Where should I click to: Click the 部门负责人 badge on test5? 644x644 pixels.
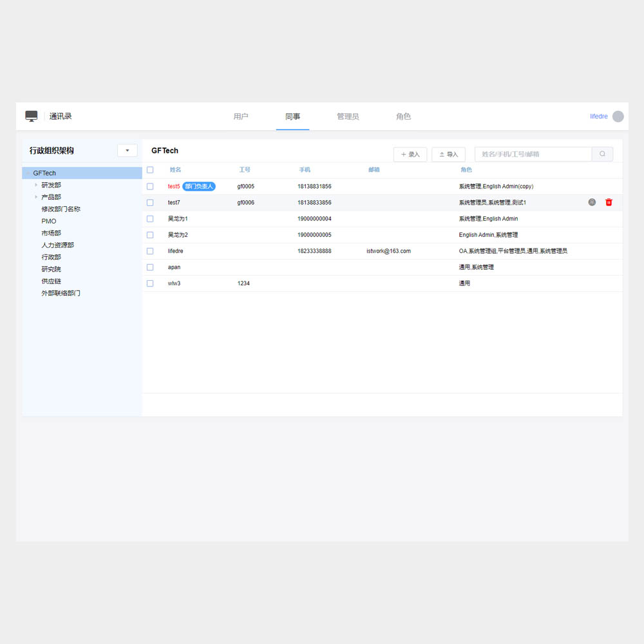click(198, 186)
